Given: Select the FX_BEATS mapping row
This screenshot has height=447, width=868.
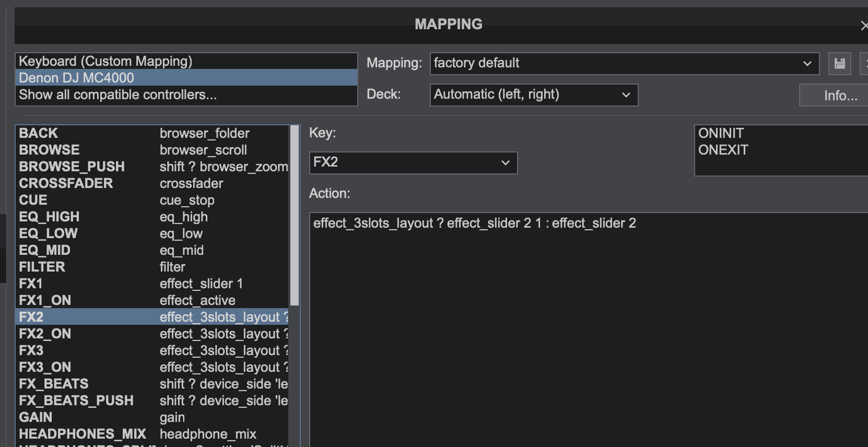Looking at the screenshot, I should tap(153, 384).
